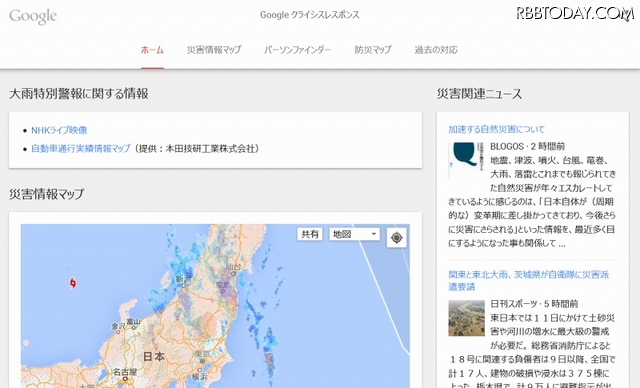Open the 過去の対応 tab
The height and width of the screenshot is (388, 640).
pyautogui.click(x=436, y=50)
